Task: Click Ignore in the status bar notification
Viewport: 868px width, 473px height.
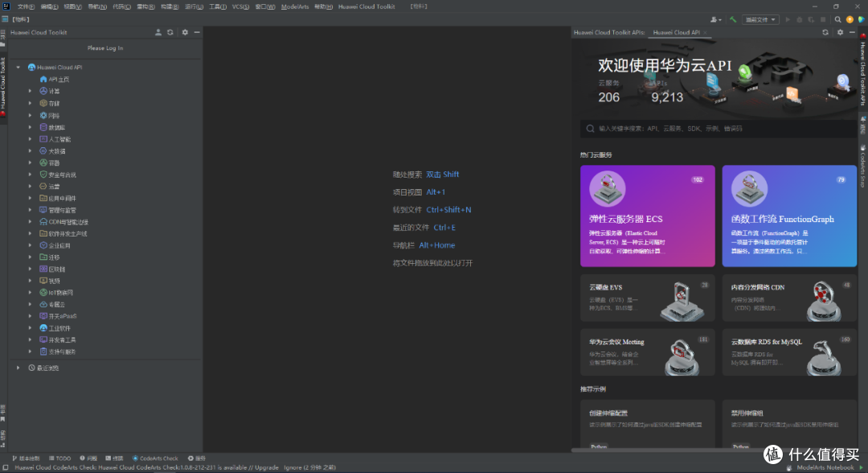Action: [x=293, y=467]
